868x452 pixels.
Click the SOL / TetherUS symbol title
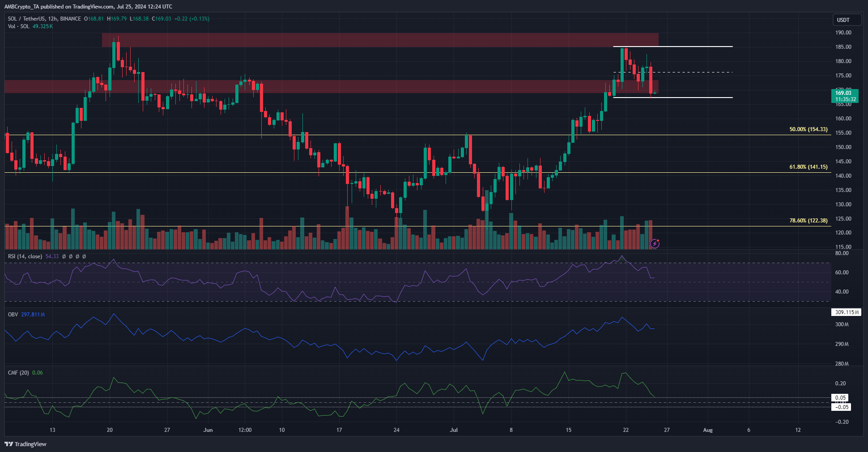[x=27, y=19]
